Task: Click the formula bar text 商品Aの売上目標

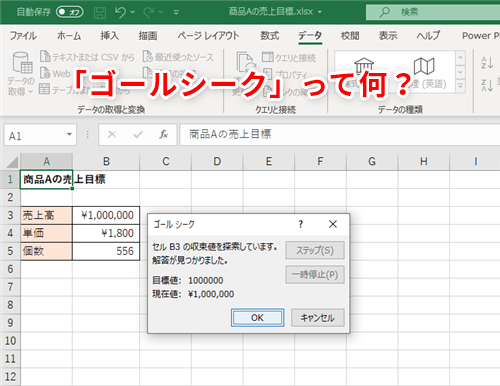Action: (x=230, y=134)
